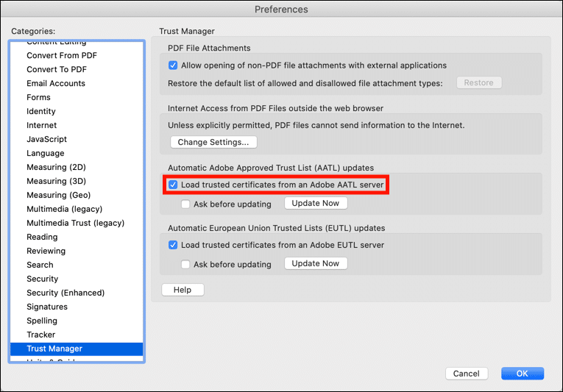This screenshot has height=392, width=563.
Task: Click Change Settings button
Action: (x=213, y=142)
